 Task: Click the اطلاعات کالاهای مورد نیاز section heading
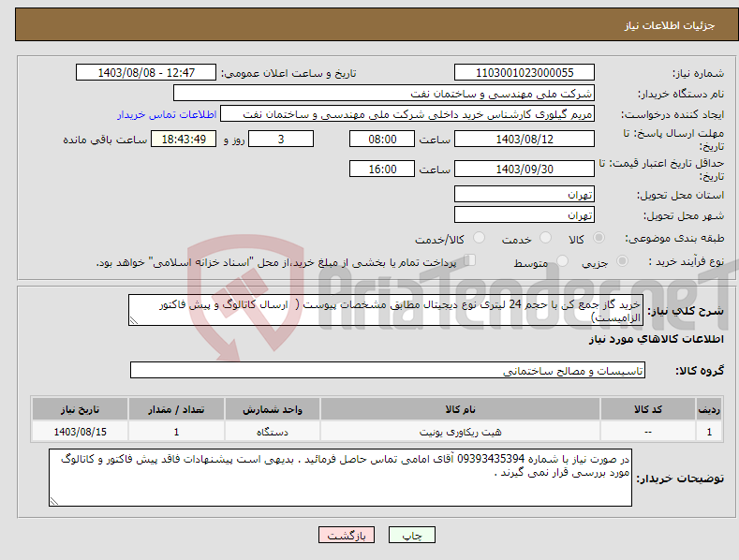point(656,339)
